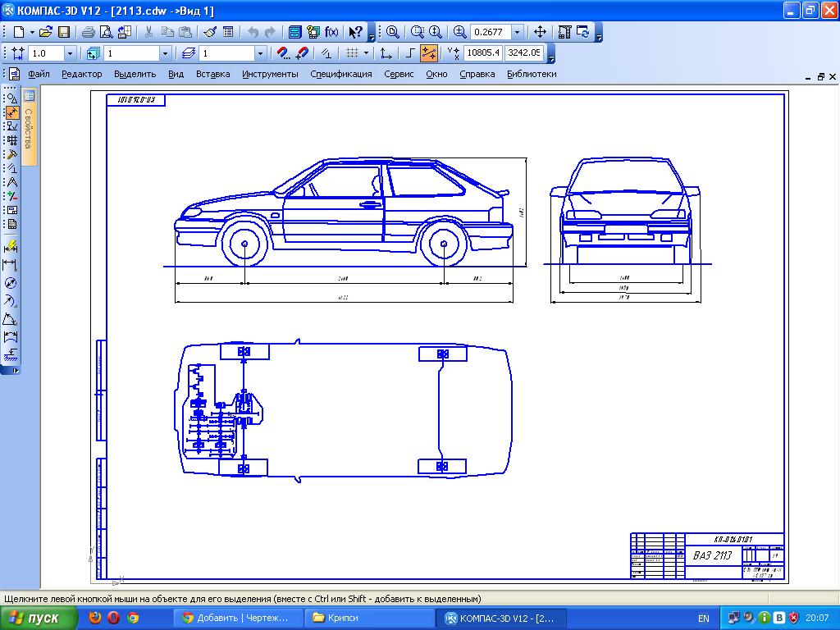Open the layers manager icon

[x=188, y=53]
